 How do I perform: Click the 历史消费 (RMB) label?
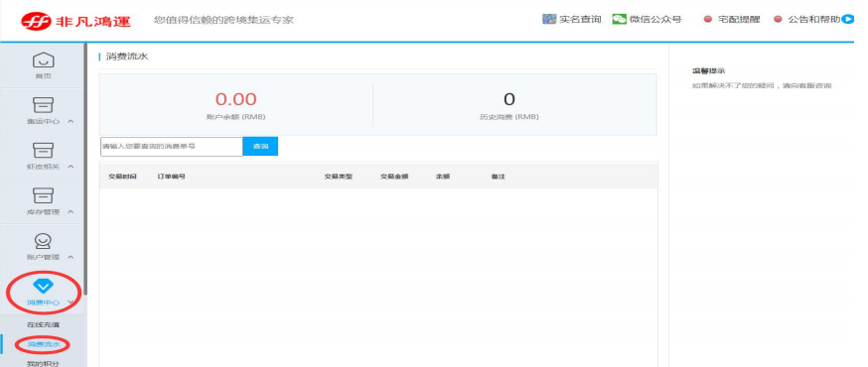click(509, 117)
